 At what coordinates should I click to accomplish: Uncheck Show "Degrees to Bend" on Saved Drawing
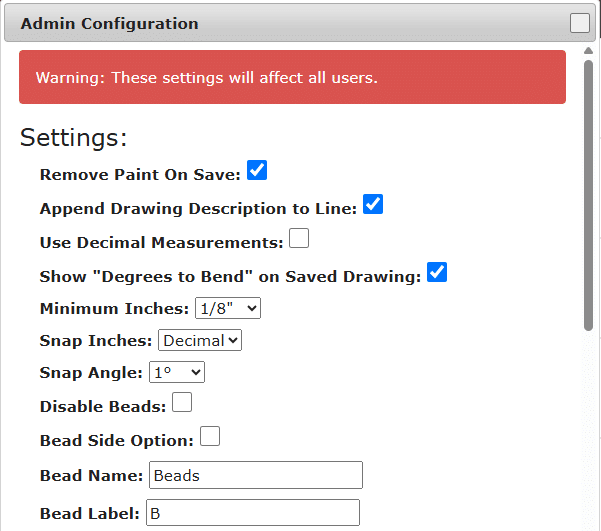(x=437, y=273)
